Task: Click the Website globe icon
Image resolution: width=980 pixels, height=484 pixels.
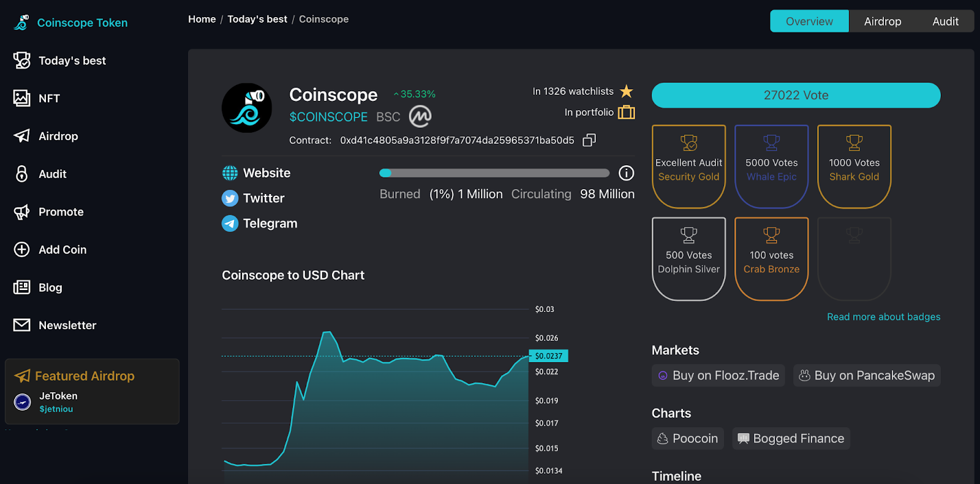Action: click(x=230, y=173)
